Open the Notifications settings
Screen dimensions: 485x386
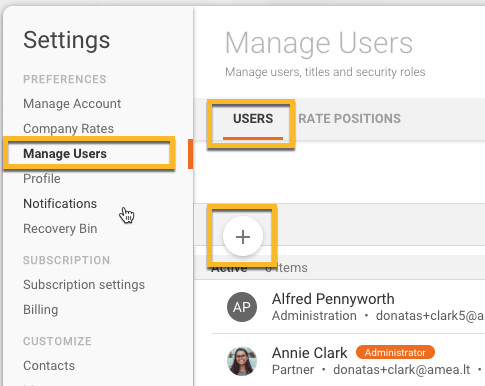click(60, 204)
